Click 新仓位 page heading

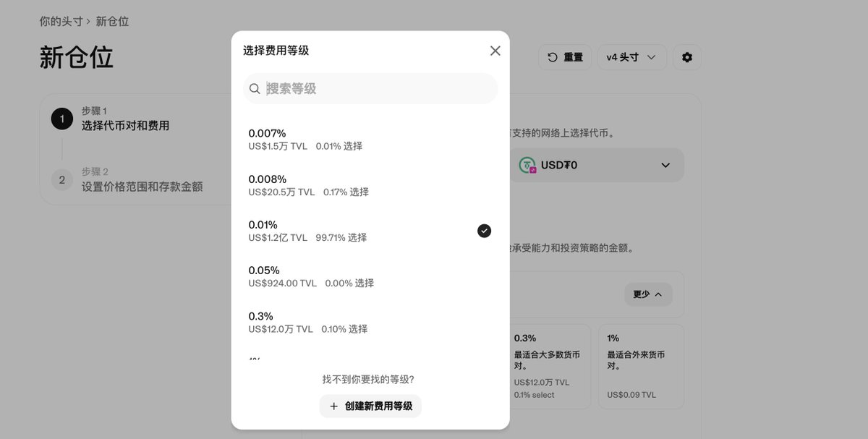pyautogui.click(x=77, y=57)
